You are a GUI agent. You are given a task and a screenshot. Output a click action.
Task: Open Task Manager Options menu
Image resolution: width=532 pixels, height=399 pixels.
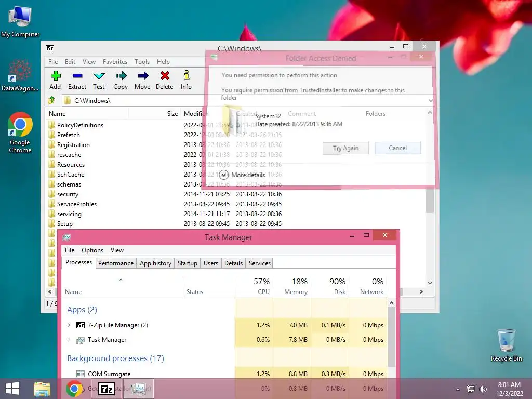(x=92, y=250)
